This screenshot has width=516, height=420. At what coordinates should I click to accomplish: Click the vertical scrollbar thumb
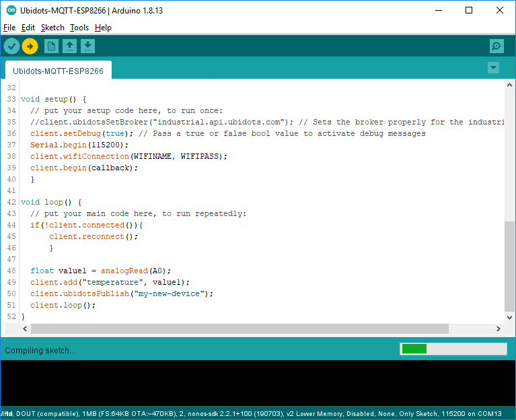pyautogui.click(x=509, y=267)
